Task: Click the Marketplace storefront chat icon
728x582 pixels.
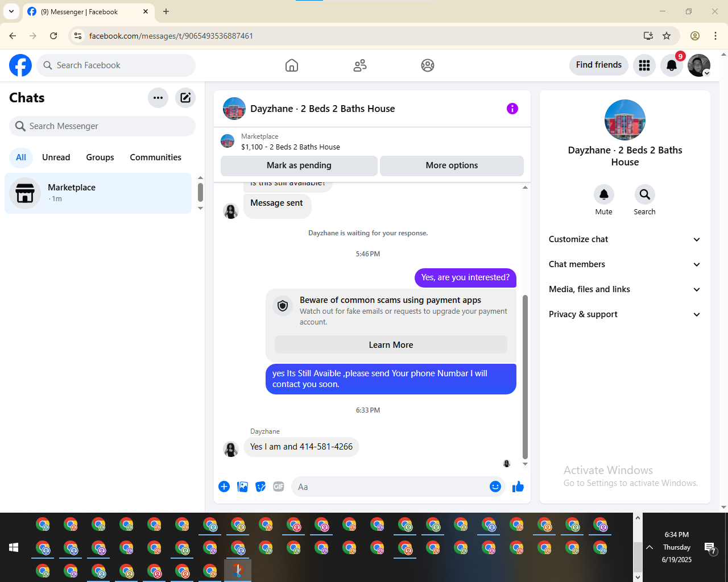Action: pos(25,193)
